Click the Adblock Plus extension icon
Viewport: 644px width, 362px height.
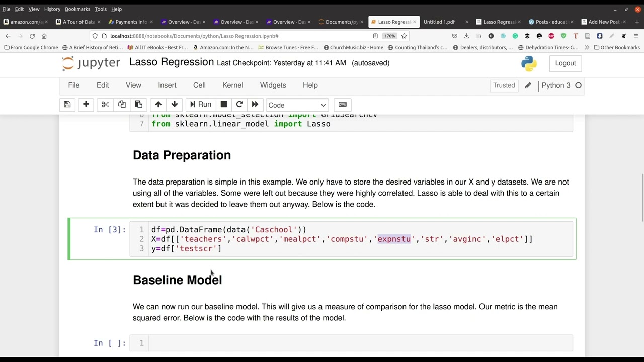coord(551,36)
